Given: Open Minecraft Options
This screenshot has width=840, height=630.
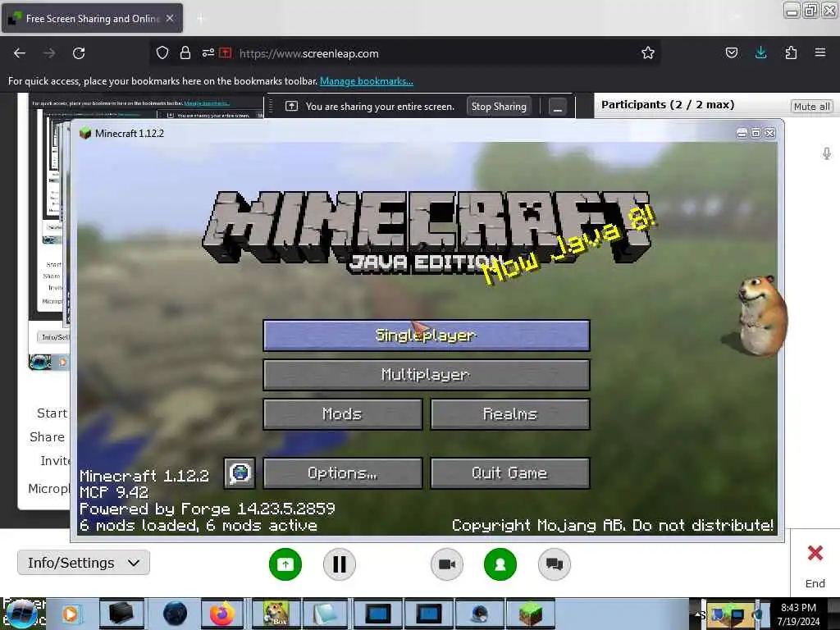Looking at the screenshot, I should click(343, 473).
